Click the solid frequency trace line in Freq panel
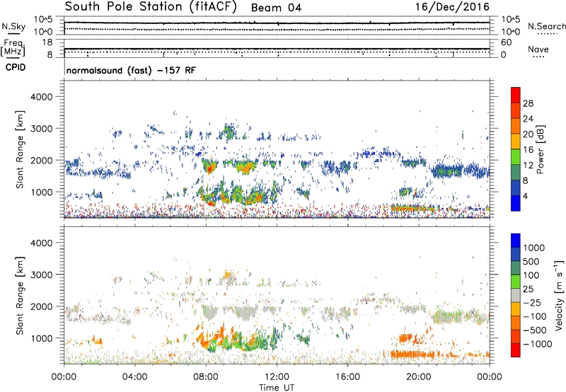Viewport: 566px width, 392px height. tap(277, 49)
